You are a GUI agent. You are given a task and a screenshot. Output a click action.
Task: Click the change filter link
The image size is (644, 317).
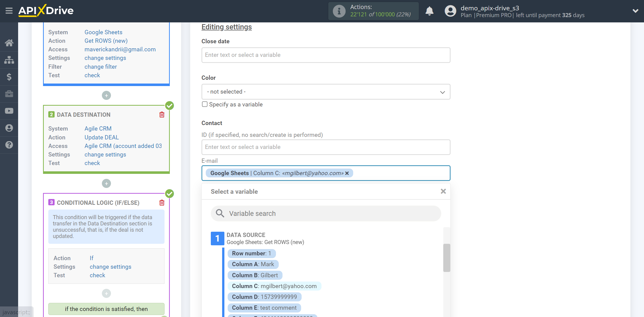(101, 67)
